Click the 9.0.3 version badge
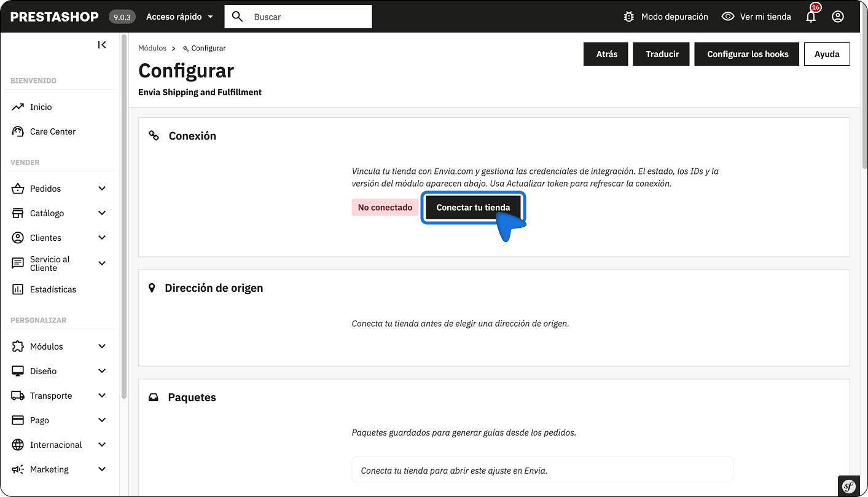 (122, 17)
